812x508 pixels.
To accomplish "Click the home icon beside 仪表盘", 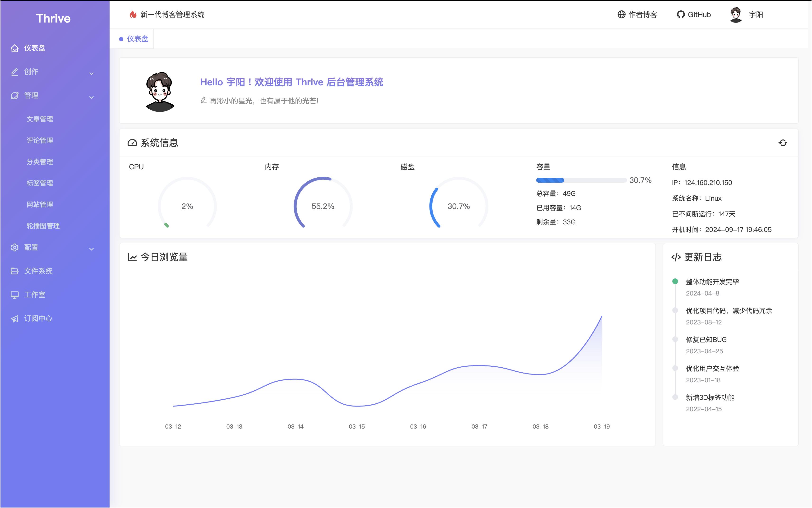I will click(14, 48).
